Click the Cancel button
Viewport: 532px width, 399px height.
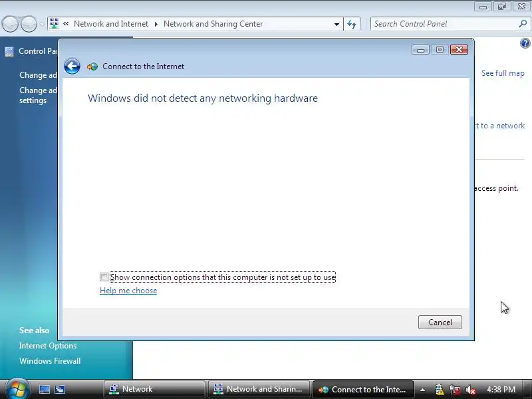440,322
